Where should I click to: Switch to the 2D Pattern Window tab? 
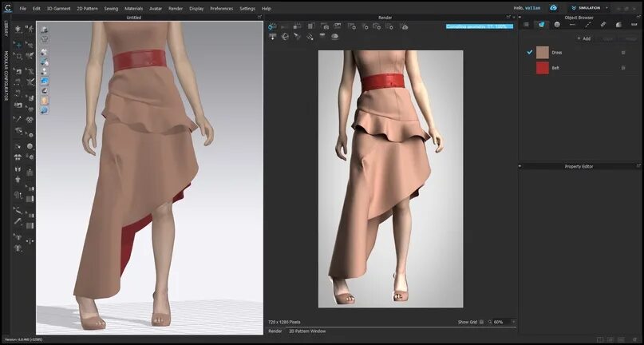306,331
